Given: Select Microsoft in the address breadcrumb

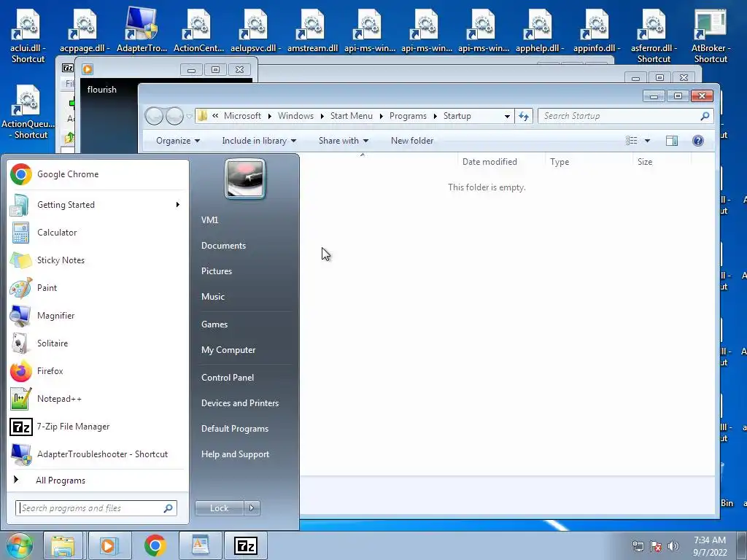Looking at the screenshot, I should 242,116.
